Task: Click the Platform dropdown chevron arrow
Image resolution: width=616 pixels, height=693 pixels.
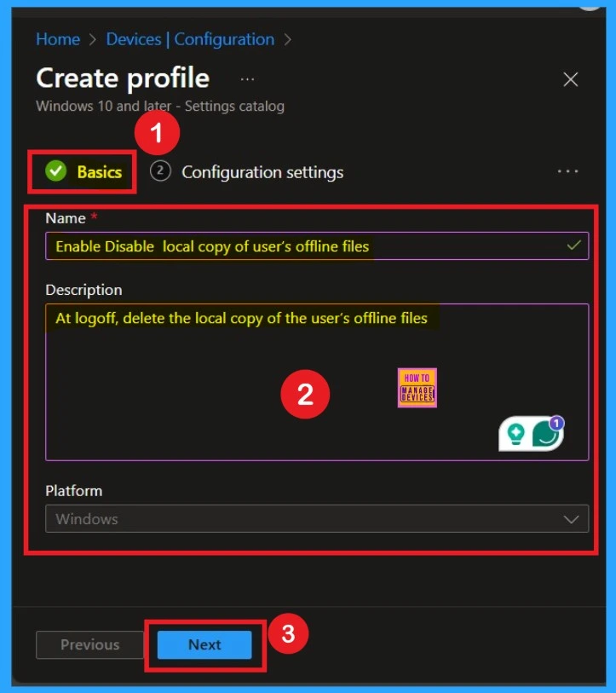Action: coord(571,519)
